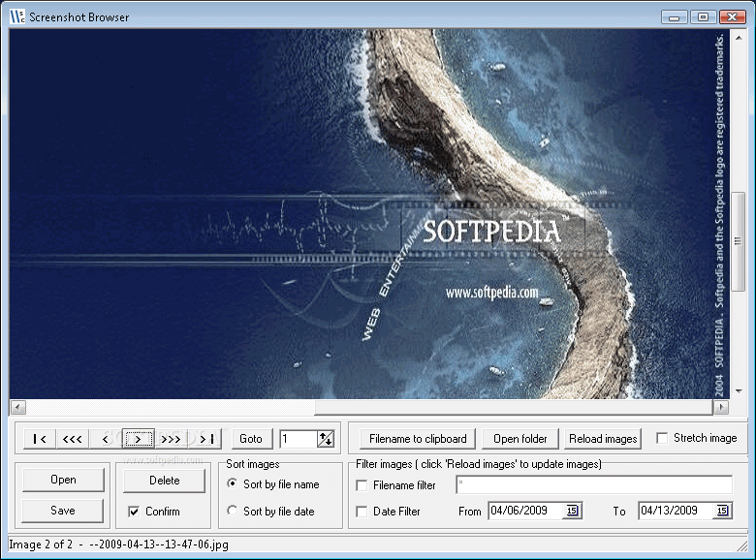Viewport: 756px width, 560px height.
Task: Click the filename filter text field
Action: click(x=594, y=484)
